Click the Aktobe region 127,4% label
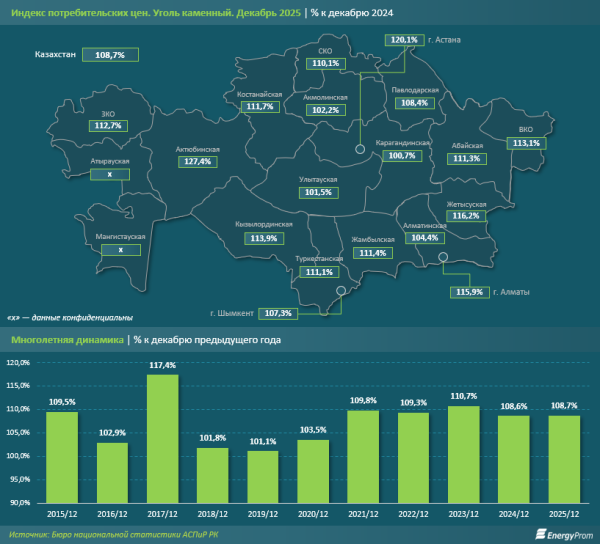Screen dimensions: 600x544 [x=198, y=162]
